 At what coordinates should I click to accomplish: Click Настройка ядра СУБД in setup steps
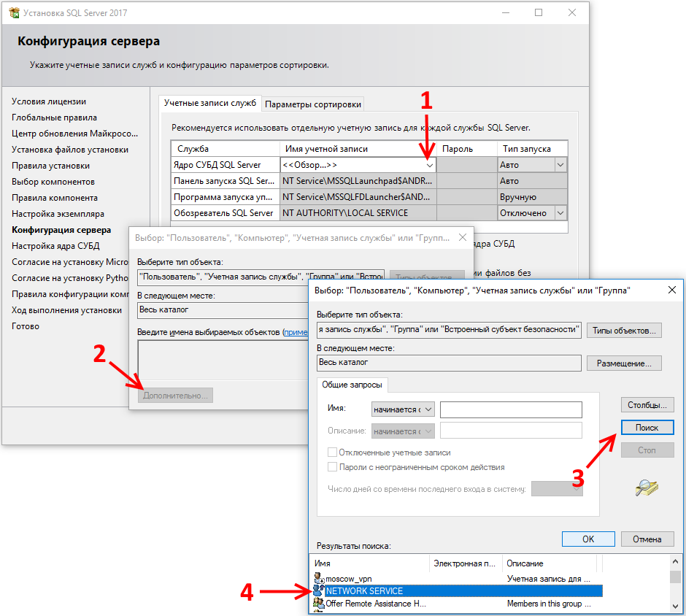[55, 246]
